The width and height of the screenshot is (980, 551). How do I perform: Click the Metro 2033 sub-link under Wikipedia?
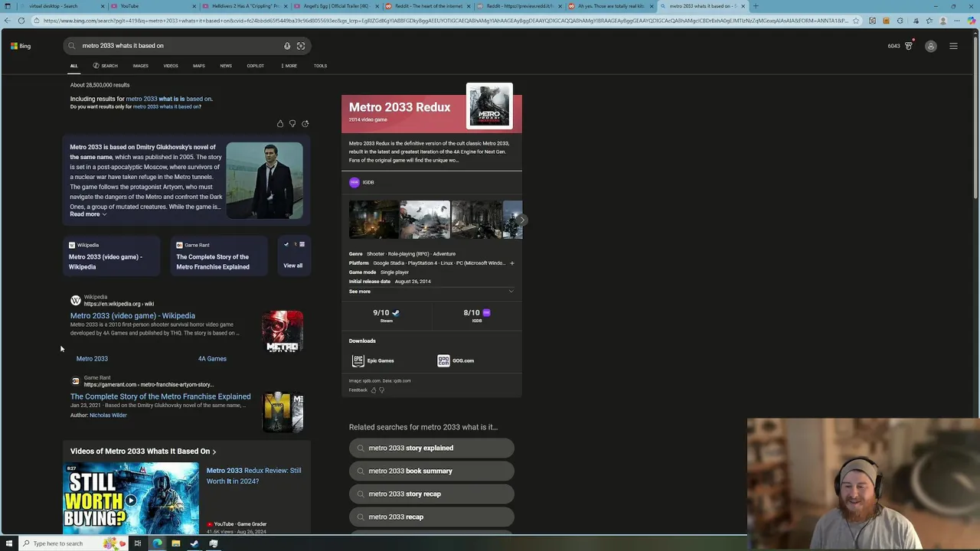pos(92,358)
